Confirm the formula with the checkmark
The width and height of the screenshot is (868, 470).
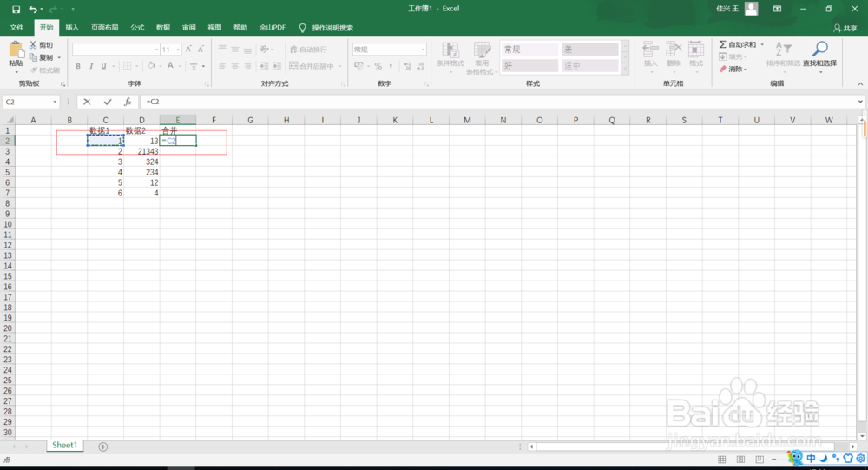tap(108, 102)
